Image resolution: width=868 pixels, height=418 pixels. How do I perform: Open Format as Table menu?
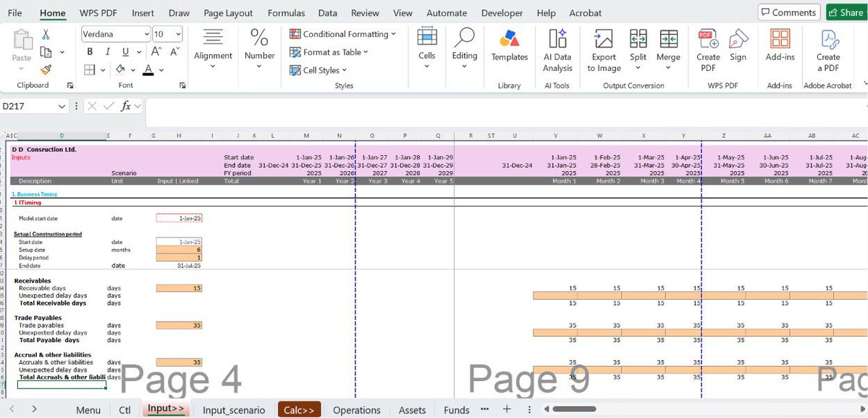[x=329, y=52]
